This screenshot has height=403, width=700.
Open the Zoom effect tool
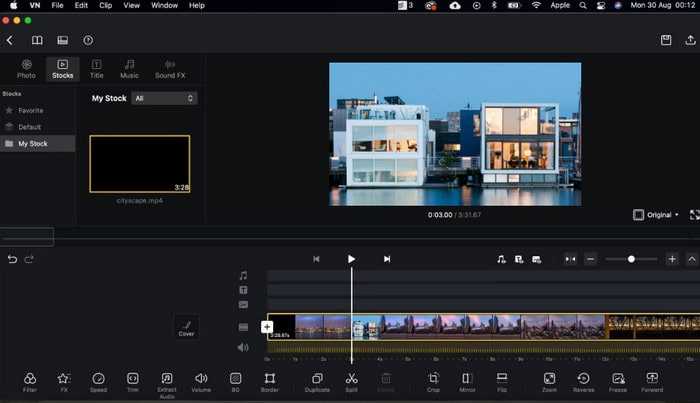pyautogui.click(x=549, y=382)
